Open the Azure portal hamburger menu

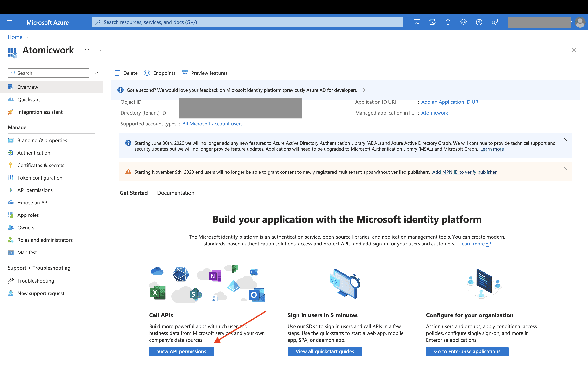tap(9, 22)
